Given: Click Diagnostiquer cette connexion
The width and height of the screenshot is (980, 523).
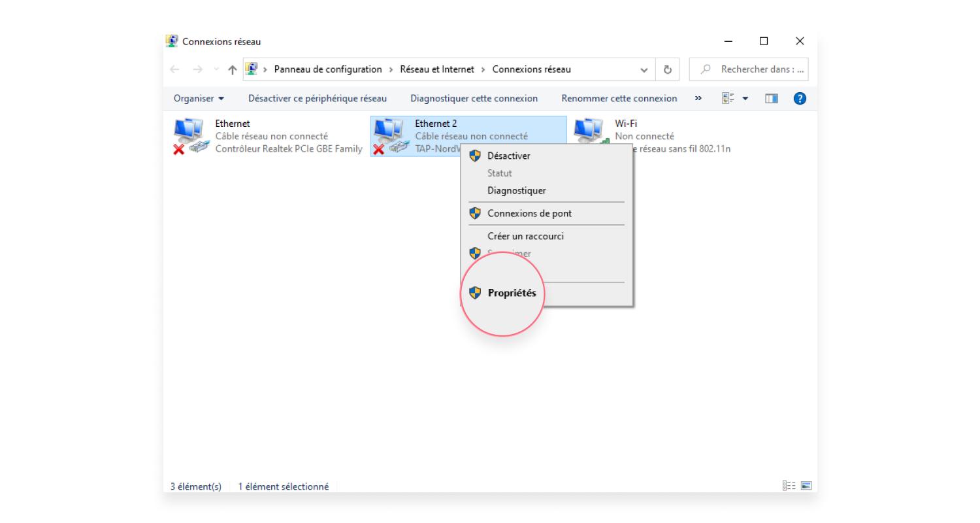Looking at the screenshot, I should tap(474, 98).
